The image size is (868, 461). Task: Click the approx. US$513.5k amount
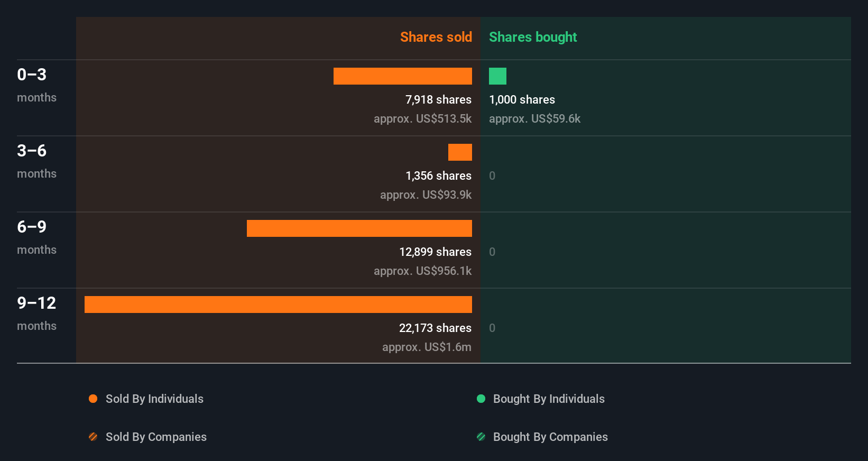tap(422, 118)
